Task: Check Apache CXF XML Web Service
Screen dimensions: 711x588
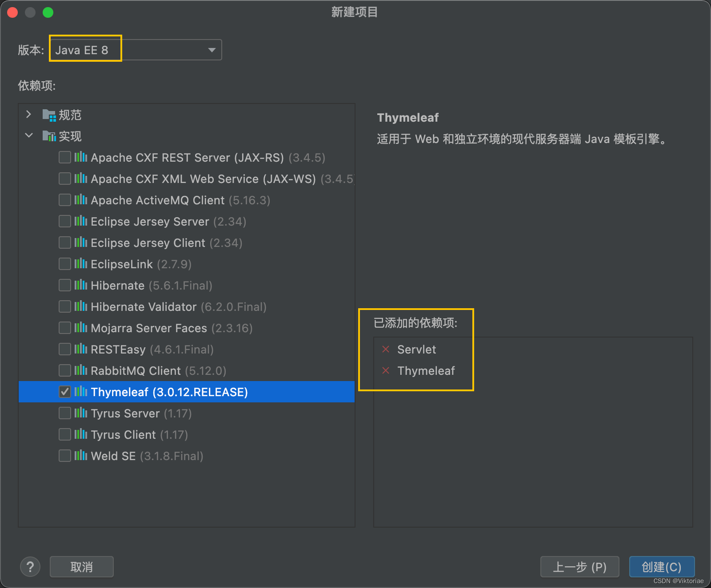Action: point(65,179)
